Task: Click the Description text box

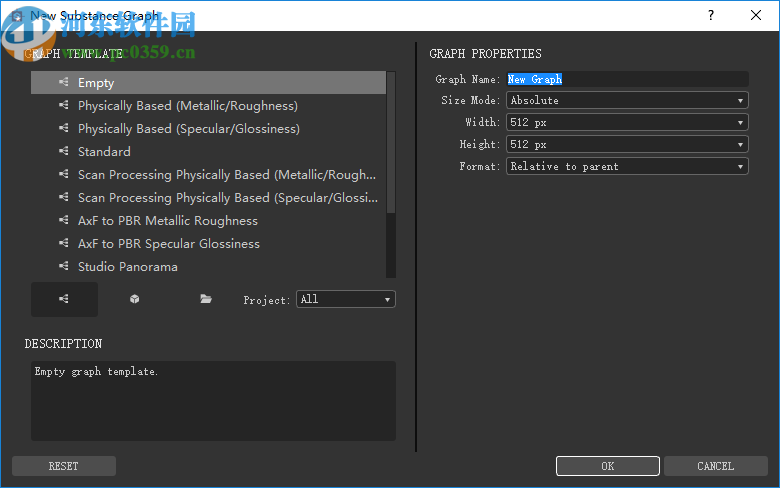Action: coord(213,401)
